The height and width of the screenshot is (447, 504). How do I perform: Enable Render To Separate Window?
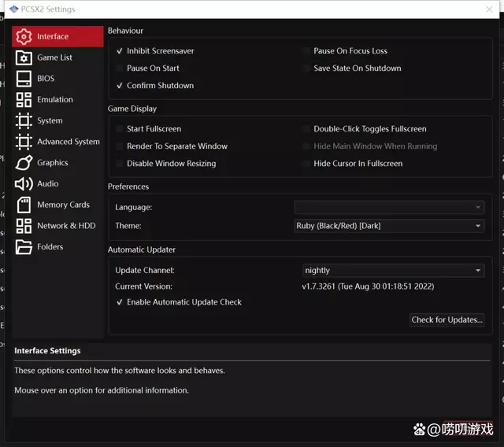coord(120,146)
